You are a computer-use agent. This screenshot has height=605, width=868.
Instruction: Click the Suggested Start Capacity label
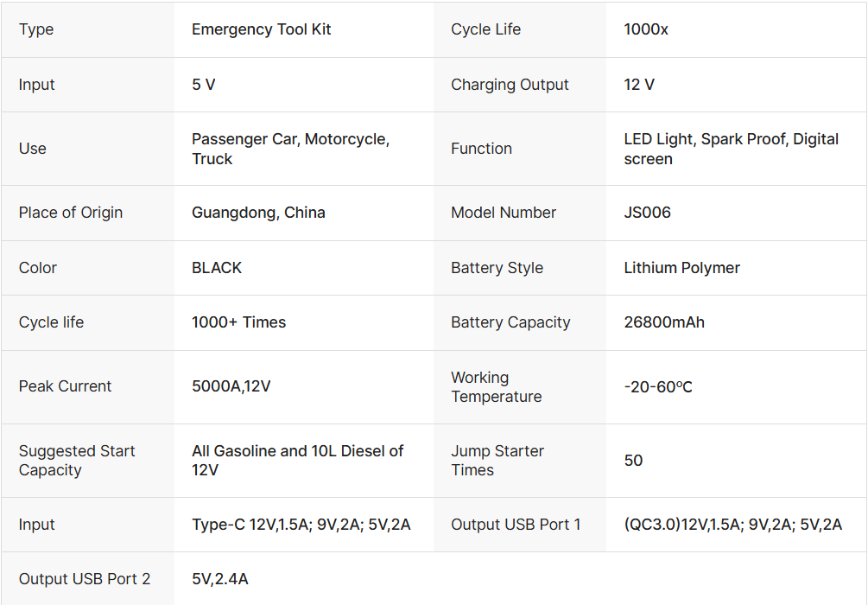[x=77, y=461]
